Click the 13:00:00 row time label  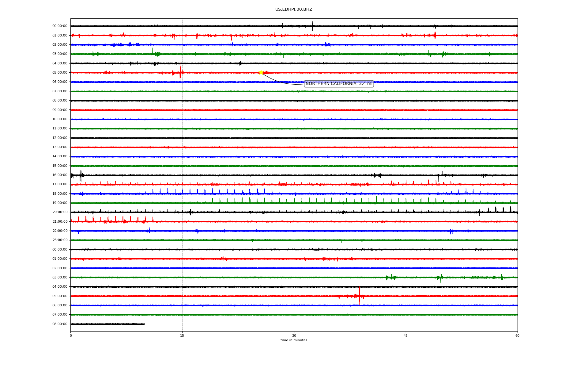coord(60,147)
